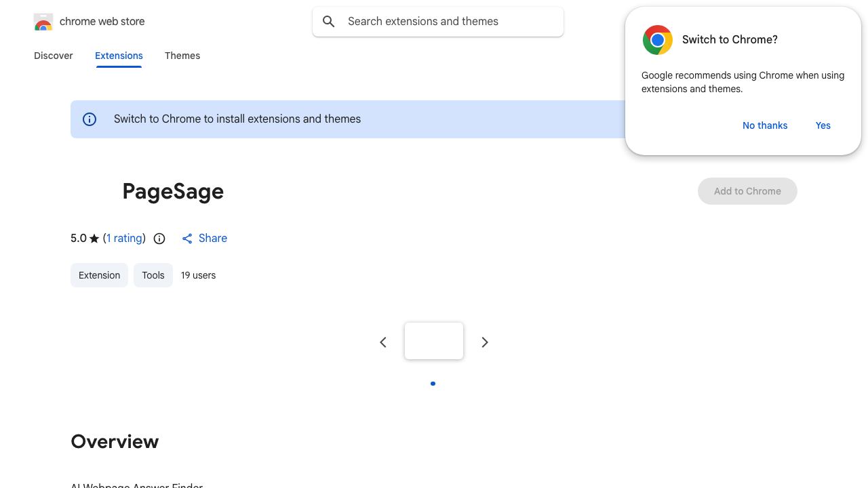868x488 pixels.
Task: Click the Chrome logo in the popup
Action: [x=658, y=40]
